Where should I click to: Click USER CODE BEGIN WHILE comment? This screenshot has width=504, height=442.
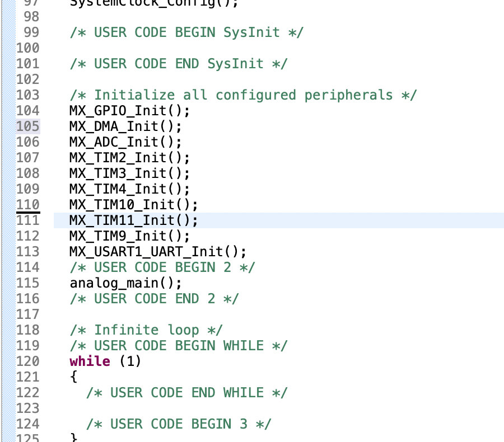click(x=179, y=346)
